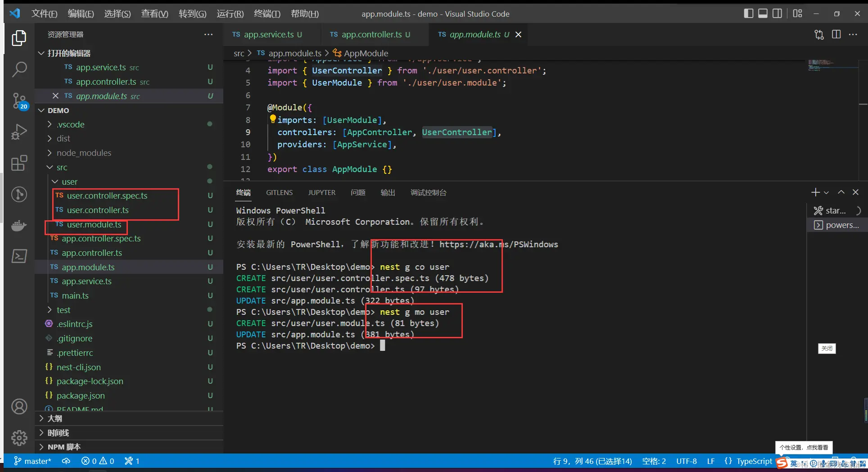Click the tools status item showing 1
868x472 pixels.
point(132,461)
